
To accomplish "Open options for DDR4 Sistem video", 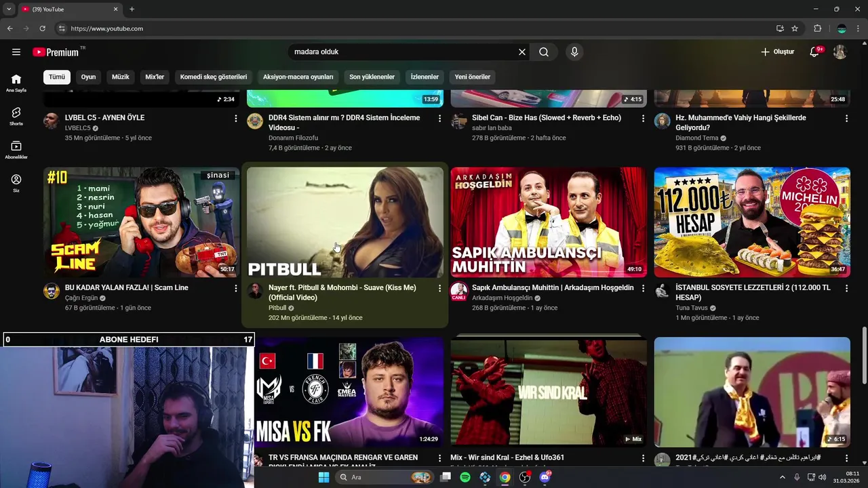I will 439,119.
